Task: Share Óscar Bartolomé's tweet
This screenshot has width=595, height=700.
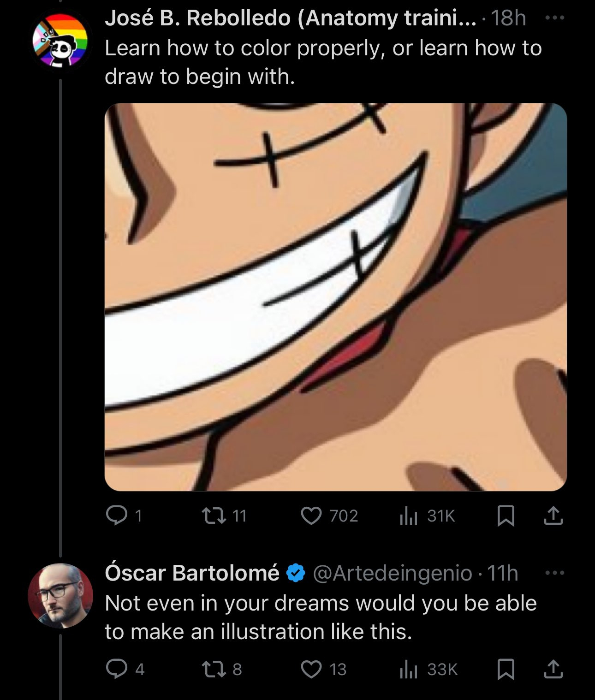Action: [553, 669]
